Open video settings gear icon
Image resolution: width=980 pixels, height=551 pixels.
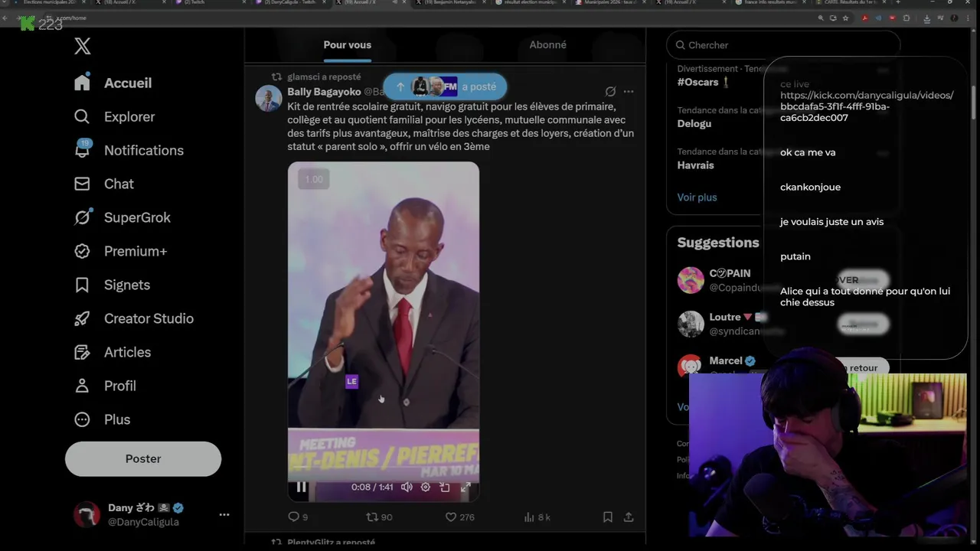[426, 487]
